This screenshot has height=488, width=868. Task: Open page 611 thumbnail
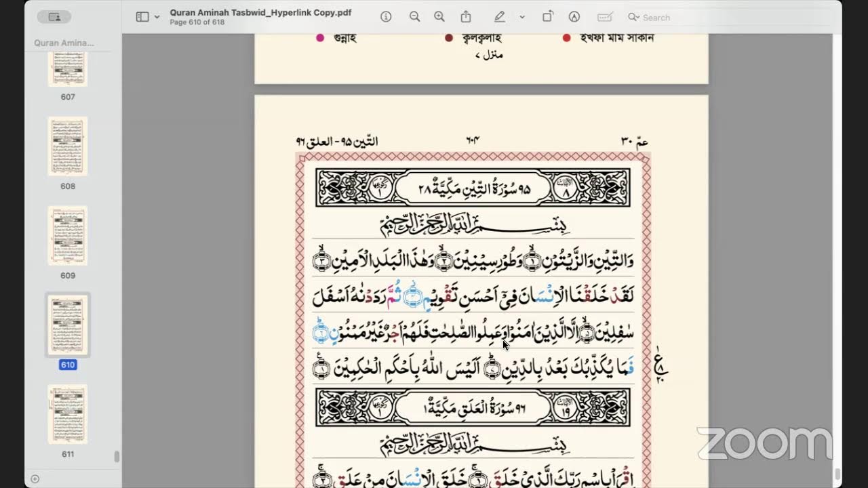point(67,414)
